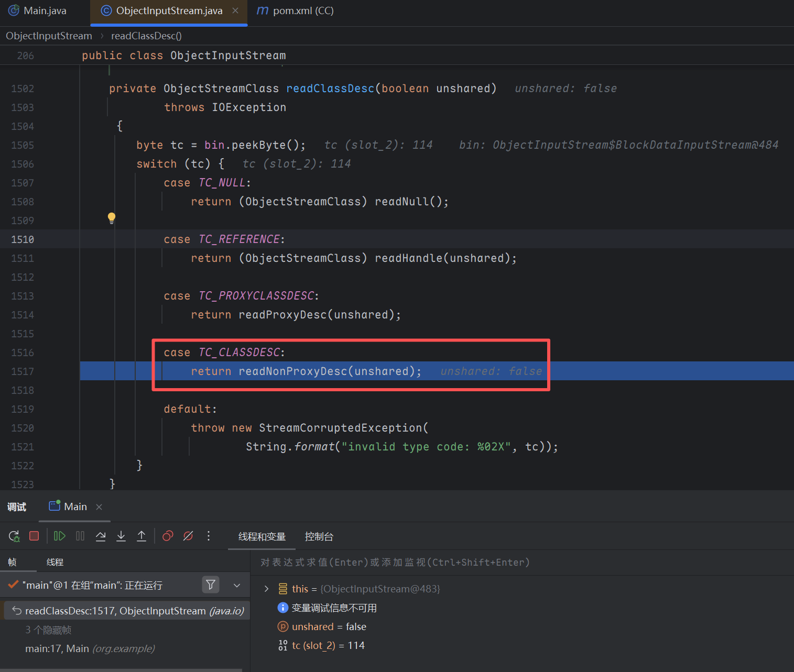This screenshot has height=672, width=794.
Task: Open the thread selector dropdown
Action: 237,585
